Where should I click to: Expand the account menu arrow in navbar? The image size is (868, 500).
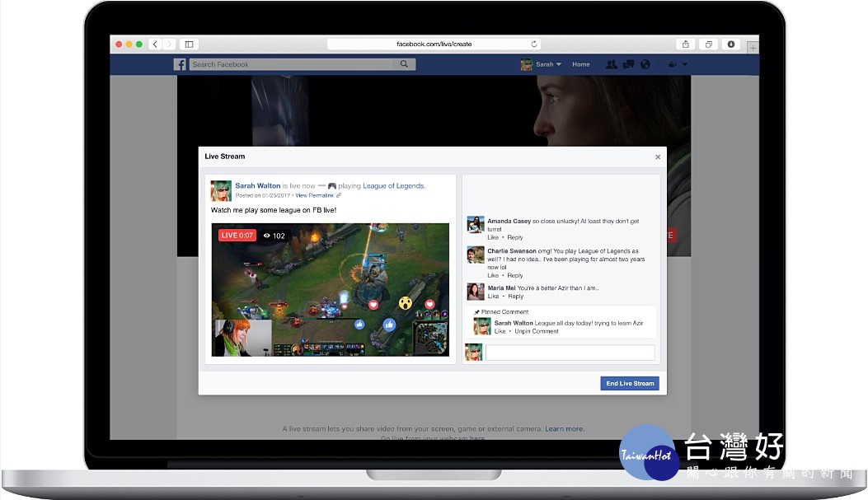pos(685,65)
